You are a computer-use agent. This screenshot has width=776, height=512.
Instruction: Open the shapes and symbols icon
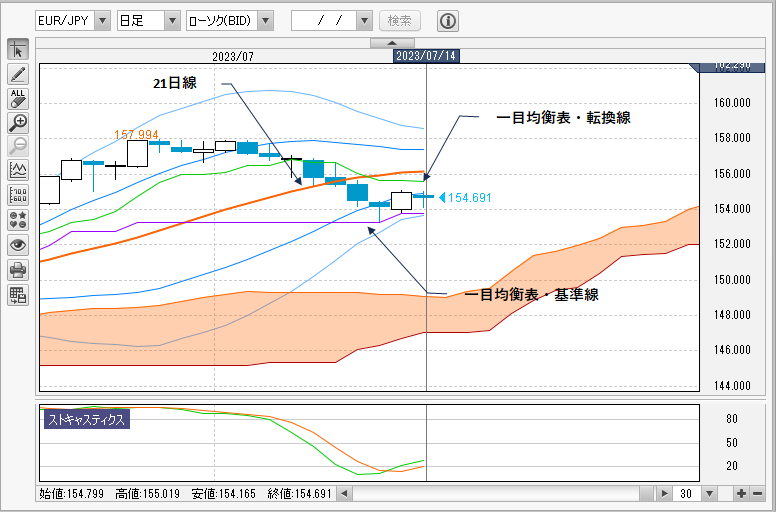point(18,221)
